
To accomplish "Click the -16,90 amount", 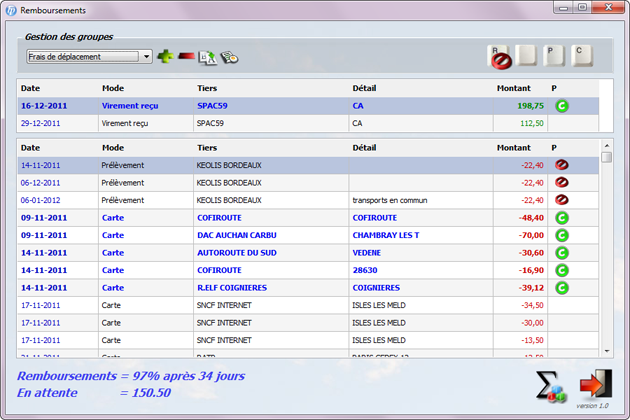I will pyautogui.click(x=531, y=270).
